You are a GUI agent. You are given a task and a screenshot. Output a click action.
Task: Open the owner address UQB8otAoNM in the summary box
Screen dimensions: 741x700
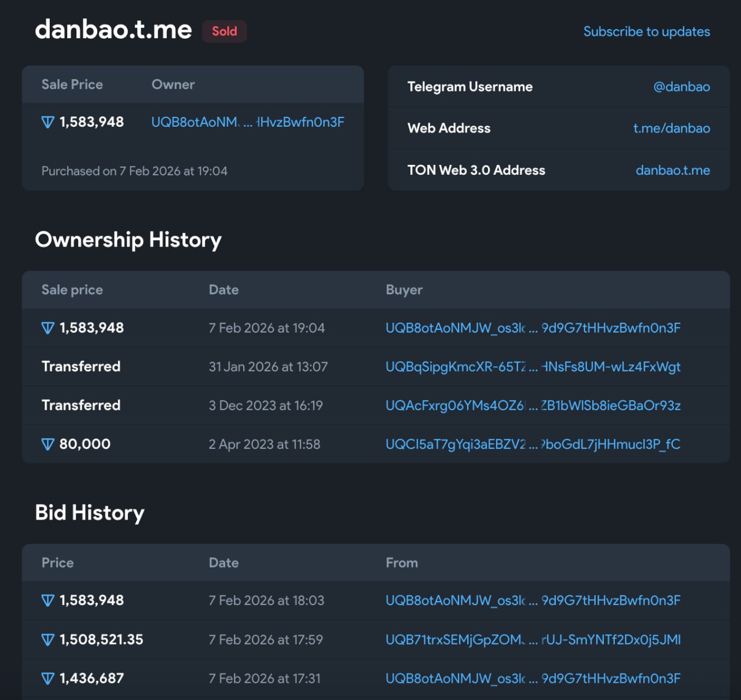pos(248,121)
